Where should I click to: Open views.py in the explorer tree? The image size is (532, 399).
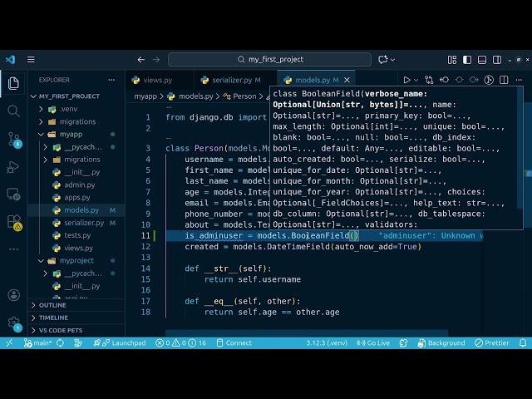(x=79, y=248)
